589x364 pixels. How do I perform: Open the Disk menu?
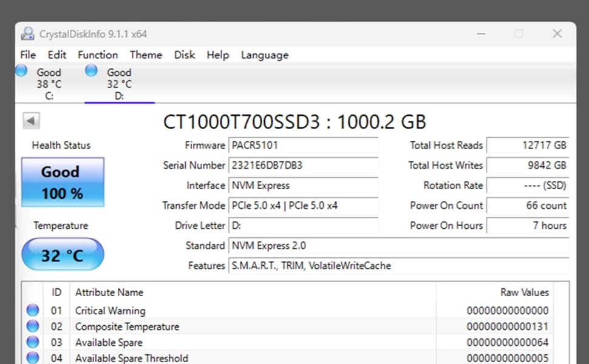coord(185,55)
